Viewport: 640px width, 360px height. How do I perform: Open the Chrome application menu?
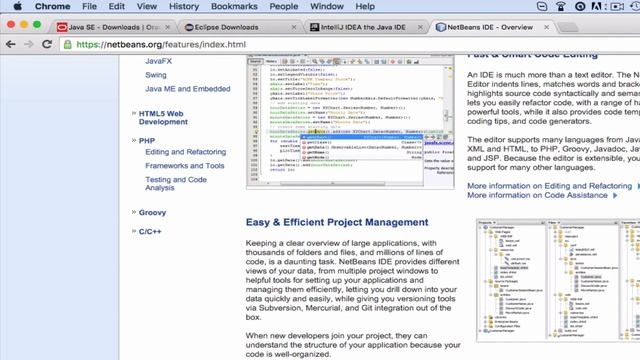click(x=52, y=6)
